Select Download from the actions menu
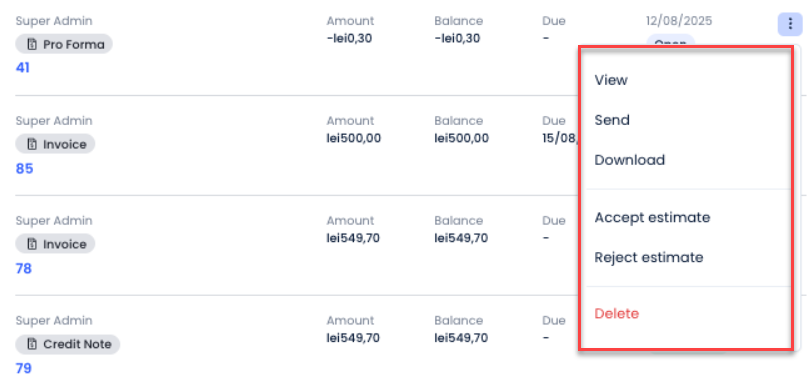This screenshot has width=812, height=379. (x=630, y=160)
